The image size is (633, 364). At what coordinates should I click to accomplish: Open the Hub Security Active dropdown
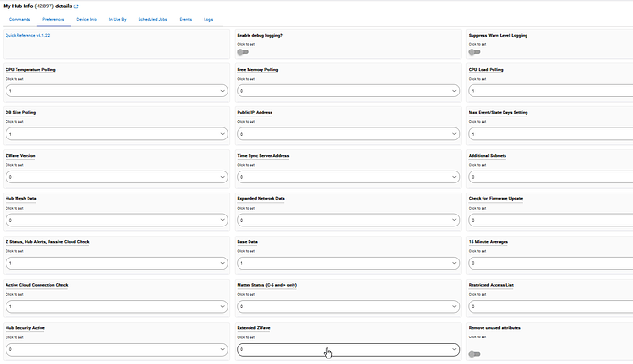(117, 349)
